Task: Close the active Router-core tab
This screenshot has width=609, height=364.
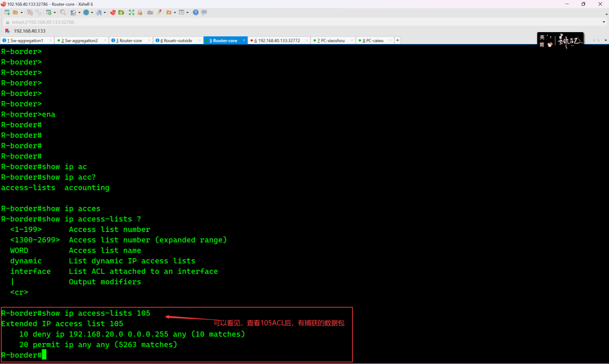Action: [245, 40]
